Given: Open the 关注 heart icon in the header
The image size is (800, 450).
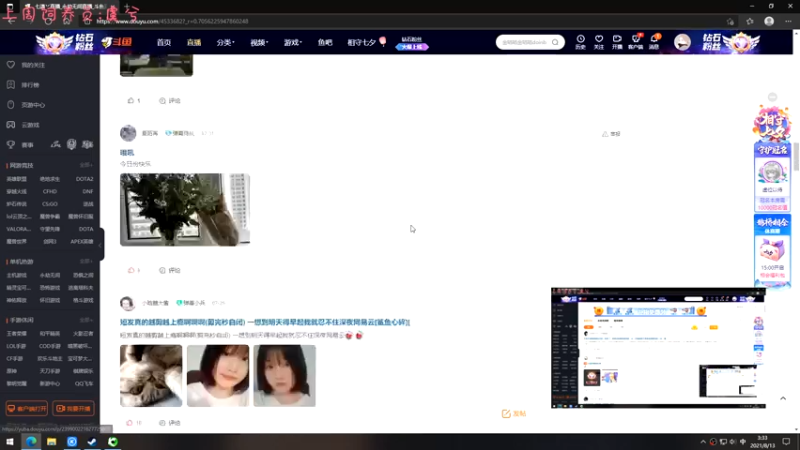Looking at the screenshot, I should (598, 42).
